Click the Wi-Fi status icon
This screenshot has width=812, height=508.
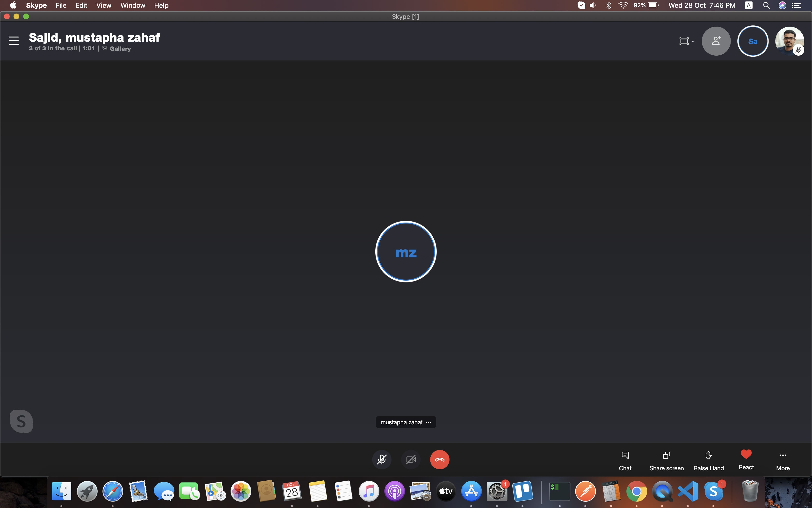[623, 5]
